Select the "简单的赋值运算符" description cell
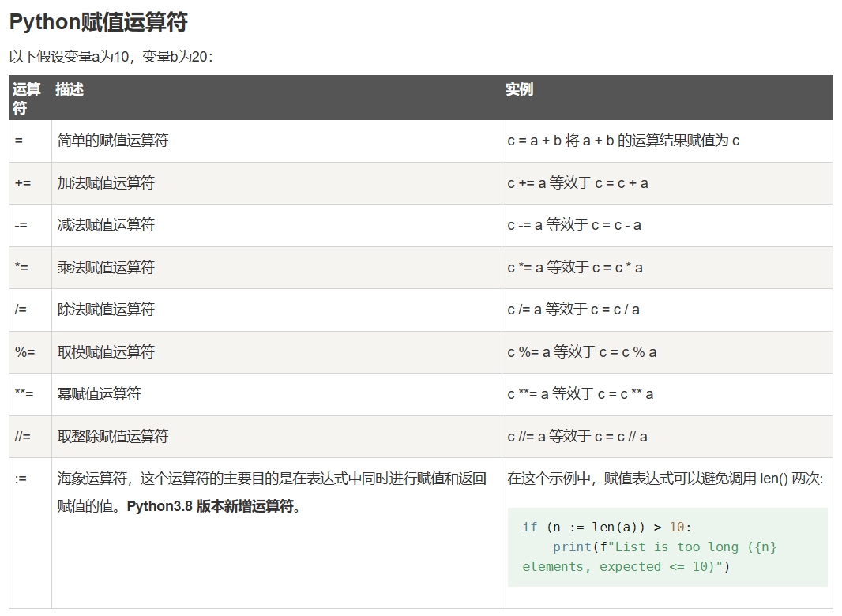The height and width of the screenshot is (616, 842). 113,141
